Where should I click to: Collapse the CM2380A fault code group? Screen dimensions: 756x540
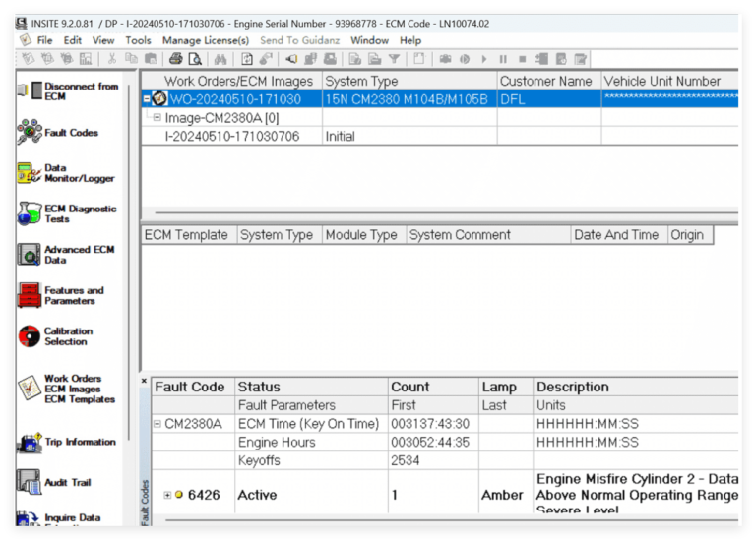pyautogui.click(x=157, y=424)
